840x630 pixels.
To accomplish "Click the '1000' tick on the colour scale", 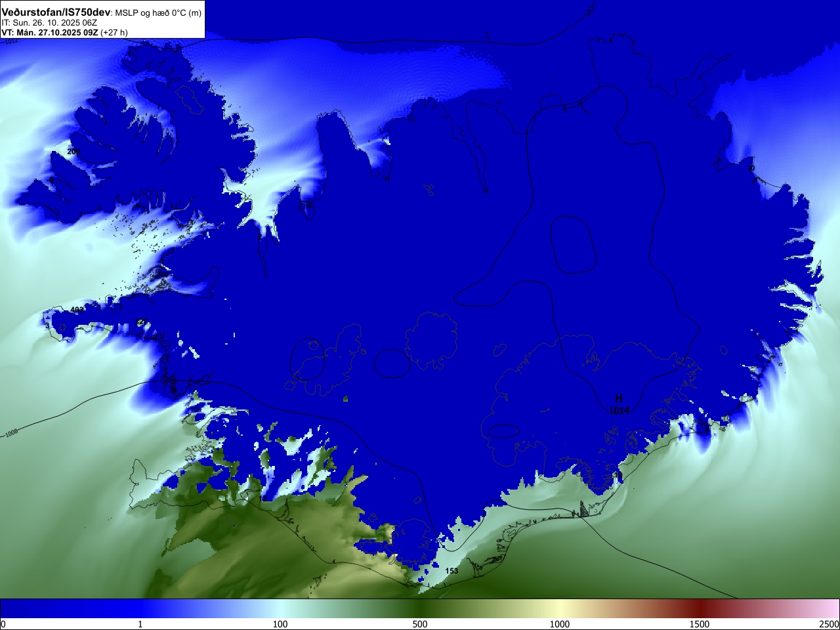I will coord(560,624).
